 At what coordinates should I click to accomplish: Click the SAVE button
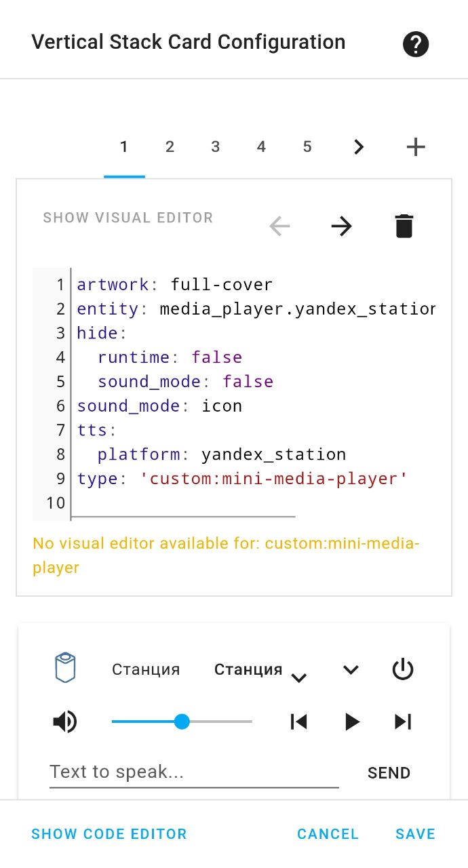tap(416, 834)
